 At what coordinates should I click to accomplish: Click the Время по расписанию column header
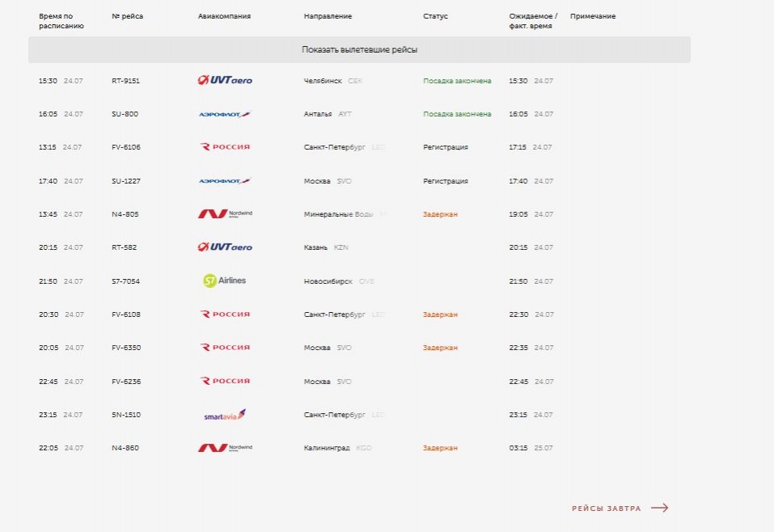point(61,21)
